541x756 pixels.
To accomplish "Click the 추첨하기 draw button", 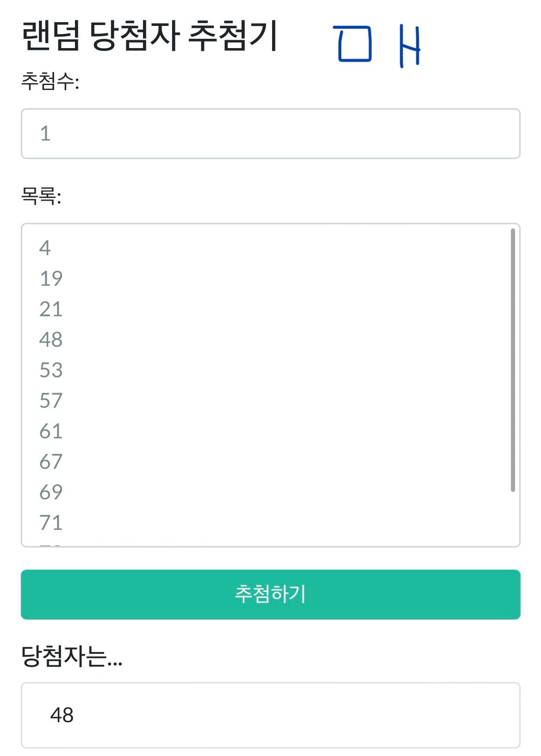I will point(270,594).
